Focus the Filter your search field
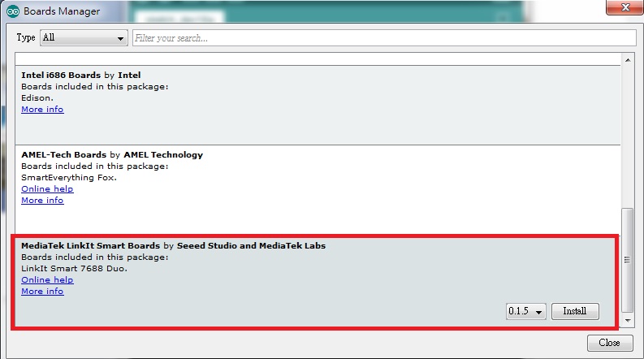The image size is (644, 359). [x=384, y=38]
